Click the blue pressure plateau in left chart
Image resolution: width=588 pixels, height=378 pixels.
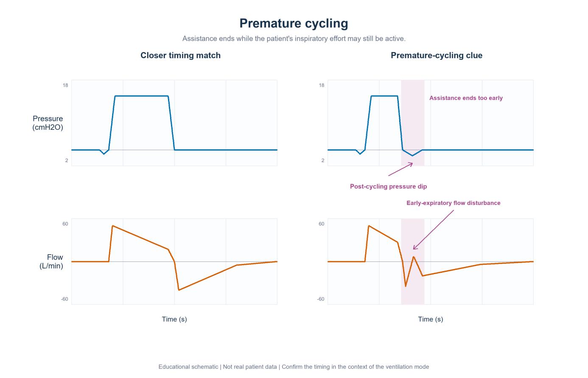(x=141, y=96)
